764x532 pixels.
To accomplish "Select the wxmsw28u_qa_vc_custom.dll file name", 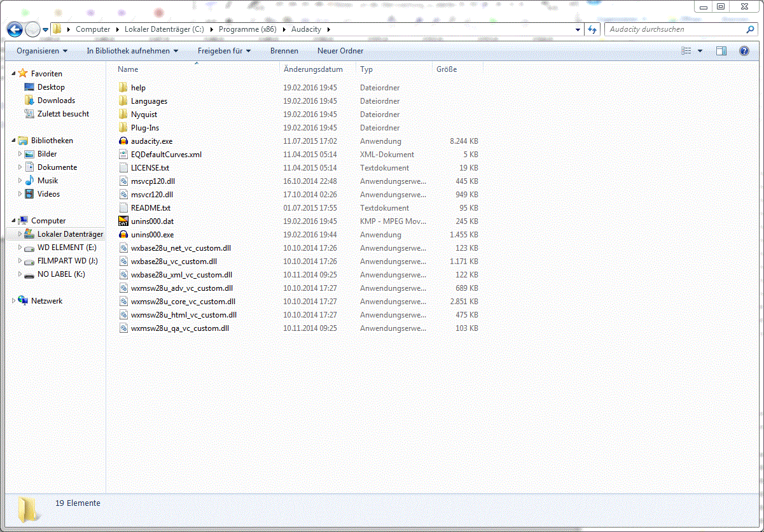I will pos(180,328).
